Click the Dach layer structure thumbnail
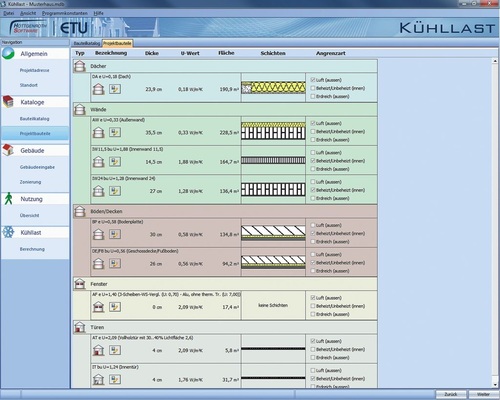Screen dimensions: 500x400 [x=273, y=87]
